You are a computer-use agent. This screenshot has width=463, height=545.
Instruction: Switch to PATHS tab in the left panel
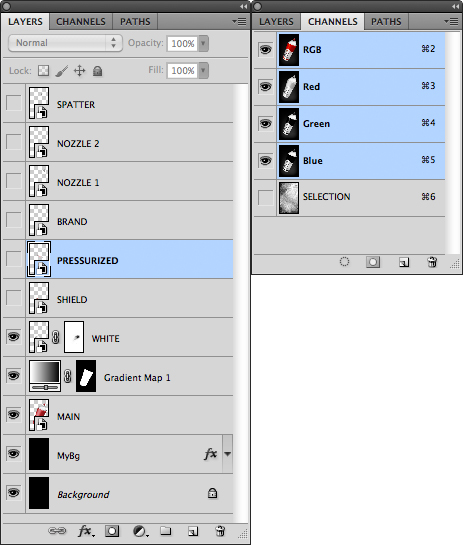[x=135, y=22]
